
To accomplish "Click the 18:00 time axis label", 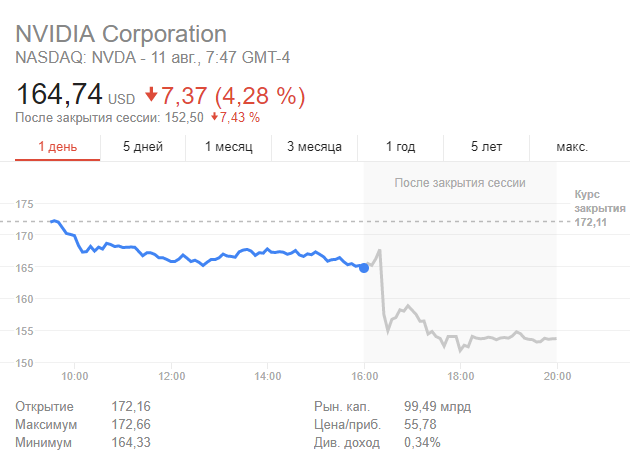I will [x=460, y=377].
